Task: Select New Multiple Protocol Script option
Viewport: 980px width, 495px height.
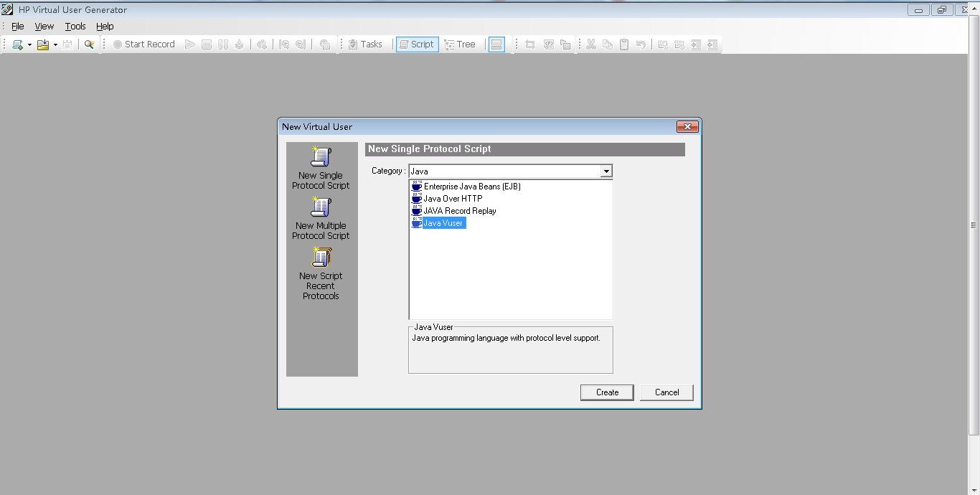Action: point(321,219)
